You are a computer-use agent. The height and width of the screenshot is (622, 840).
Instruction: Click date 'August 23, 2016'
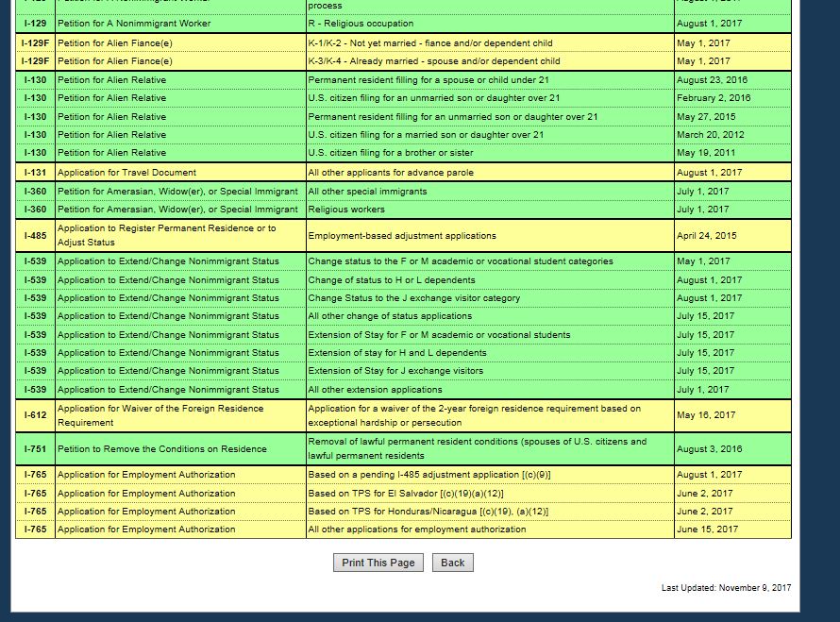tap(712, 80)
